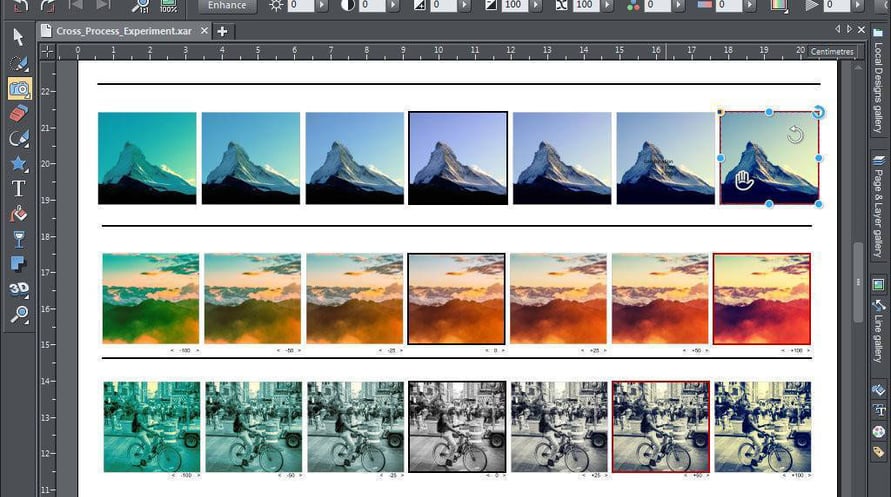Image resolution: width=891 pixels, height=497 pixels.
Task: Open the Font gallery T icon
Action: coord(879,410)
